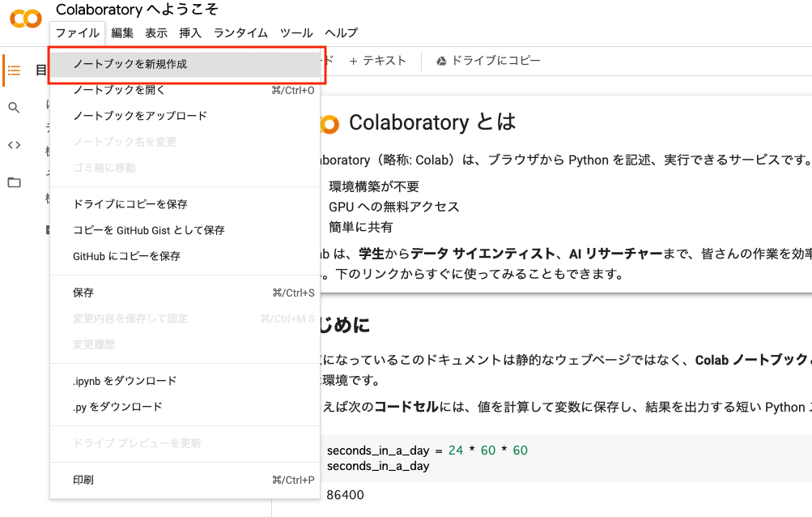Image resolution: width=812 pixels, height=517 pixels.
Task: Click the ドライブにコピー toolbar button
Action: coord(488,62)
